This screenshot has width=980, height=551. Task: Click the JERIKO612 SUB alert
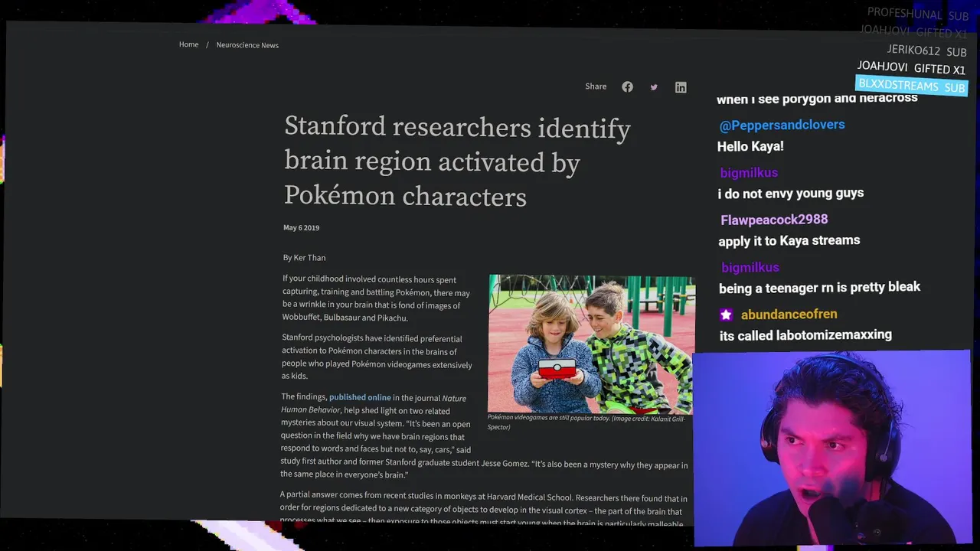[926, 51]
